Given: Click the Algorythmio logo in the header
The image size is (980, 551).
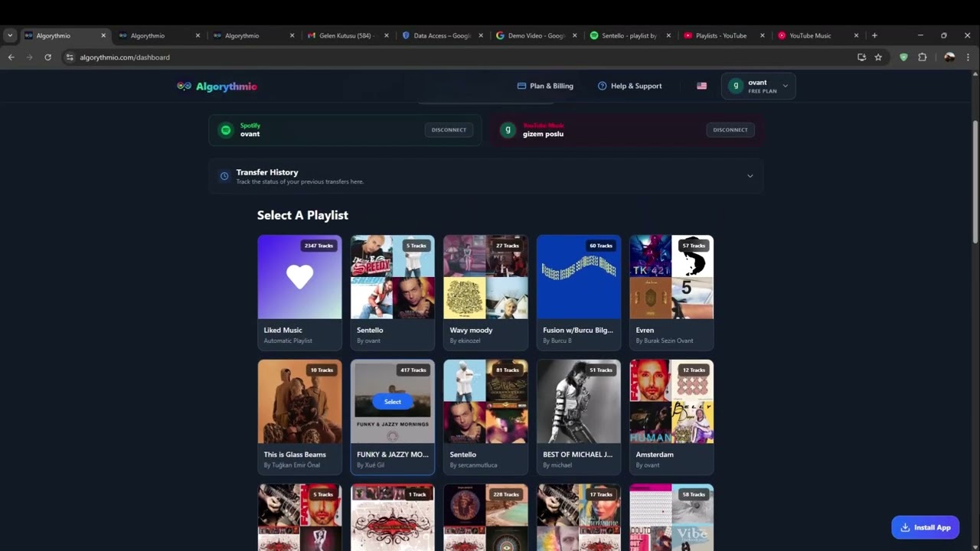Looking at the screenshot, I should coord(217,86).
